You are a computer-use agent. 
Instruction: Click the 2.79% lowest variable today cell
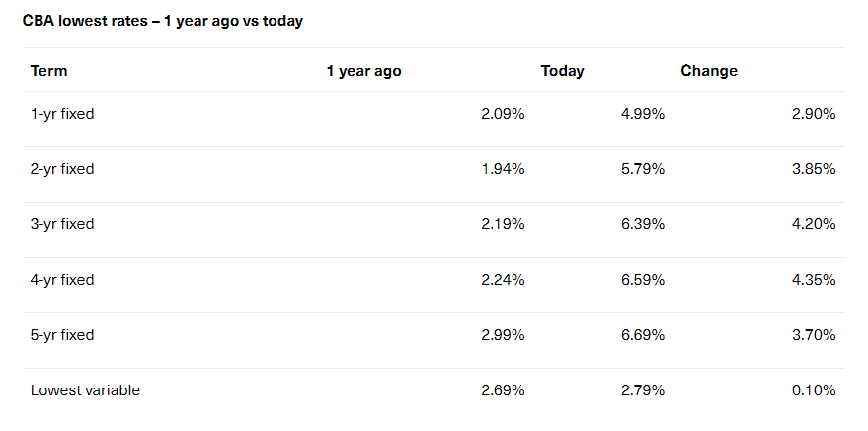click(x=642, y=390)
